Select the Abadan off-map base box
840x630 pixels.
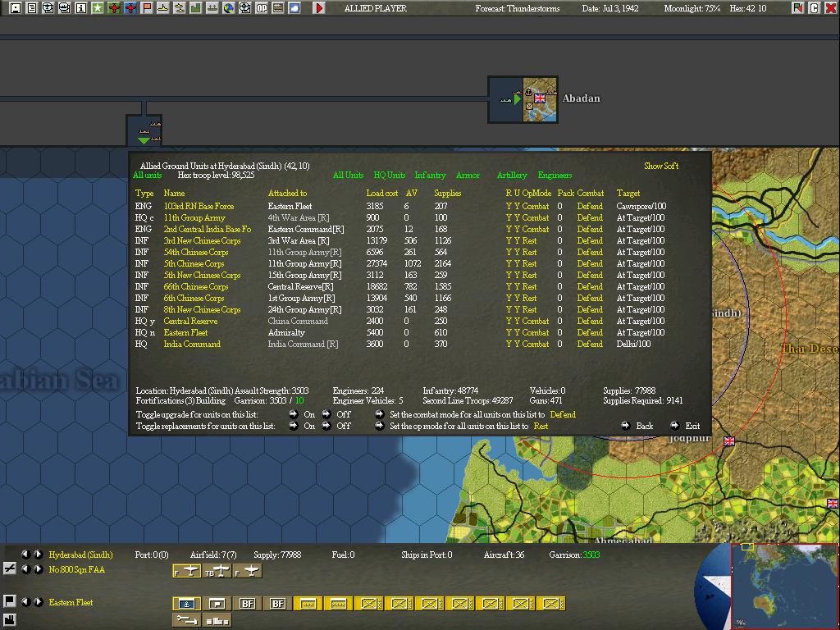click(x=523, y=99)
